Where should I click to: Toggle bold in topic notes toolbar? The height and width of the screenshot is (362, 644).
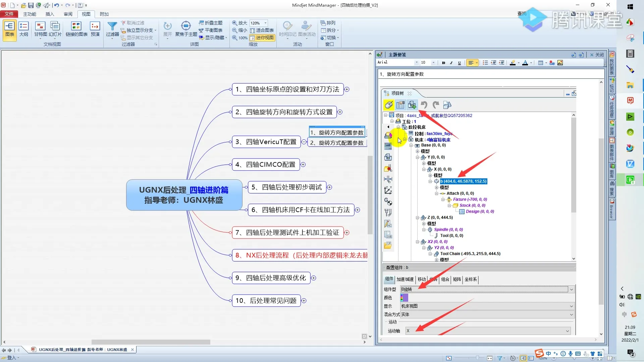click(x=443, y=63)
